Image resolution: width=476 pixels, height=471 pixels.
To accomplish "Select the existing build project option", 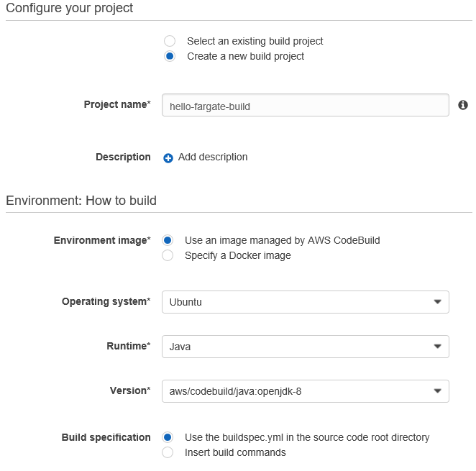I will [170, 42].
